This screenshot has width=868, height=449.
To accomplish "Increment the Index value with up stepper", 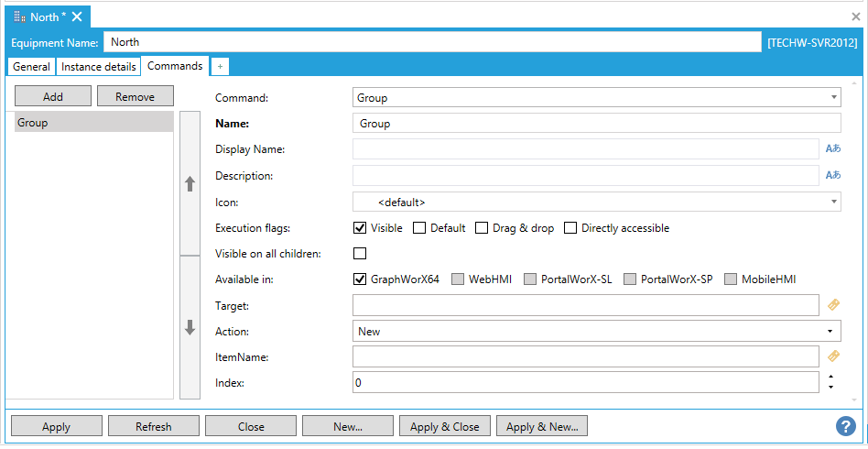I will click(x=830, y=377).
